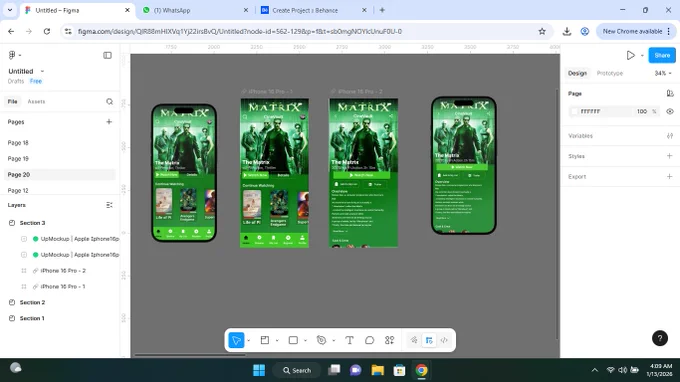Open the Pen tool options chevron

click(x=333, y=341)
